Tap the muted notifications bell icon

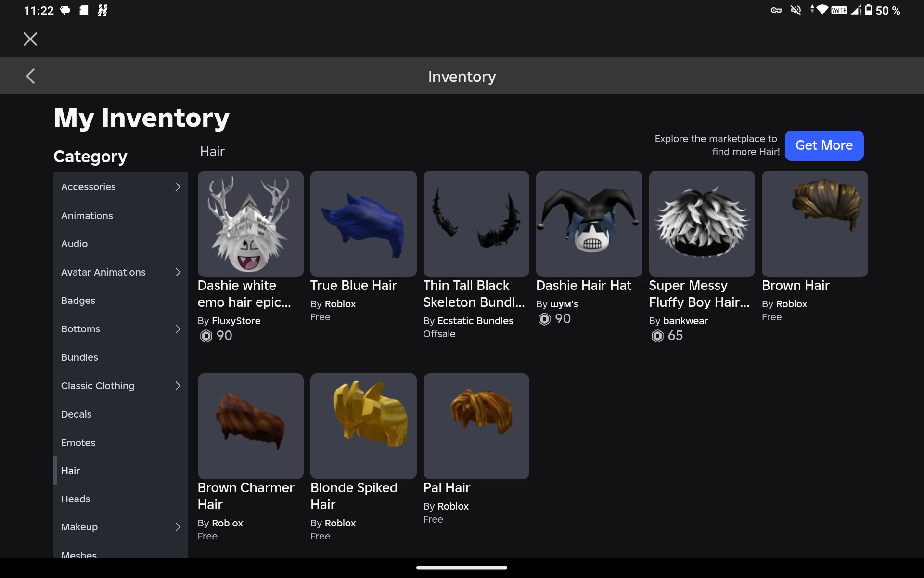(x=796, y=10)
